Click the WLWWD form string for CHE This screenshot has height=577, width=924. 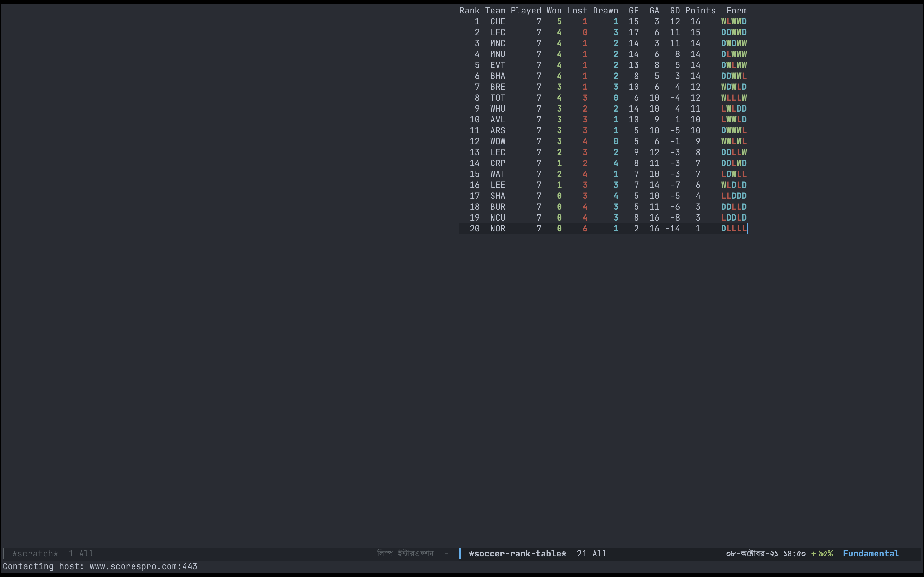pos(733,21)
